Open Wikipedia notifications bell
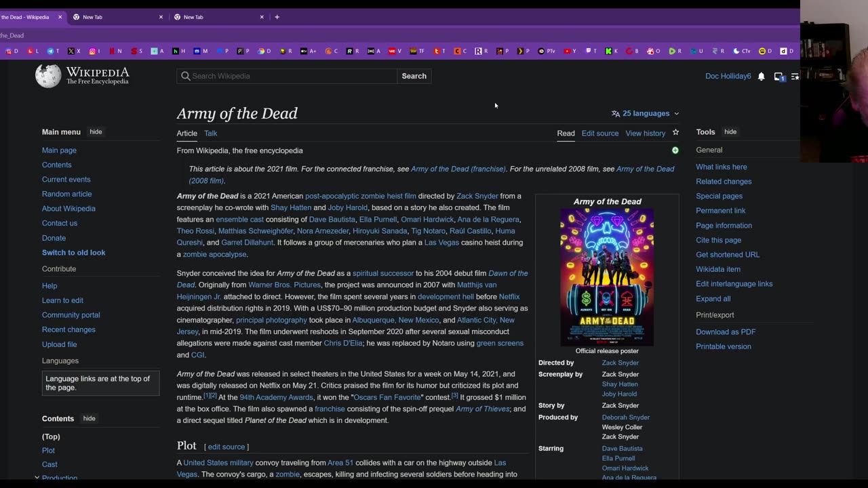 coord(761,77)
